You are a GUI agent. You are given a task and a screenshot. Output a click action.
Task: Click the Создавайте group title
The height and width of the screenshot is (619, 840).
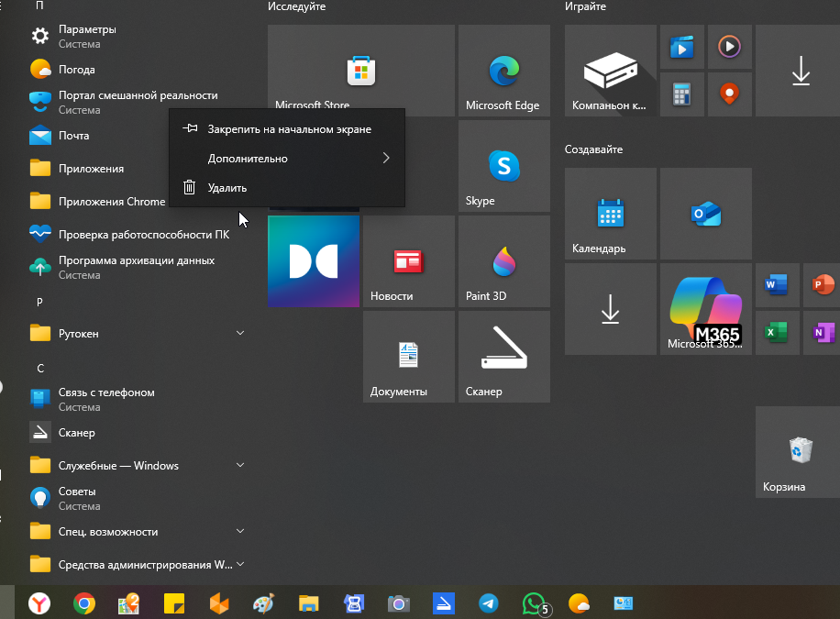coord(593,149)
